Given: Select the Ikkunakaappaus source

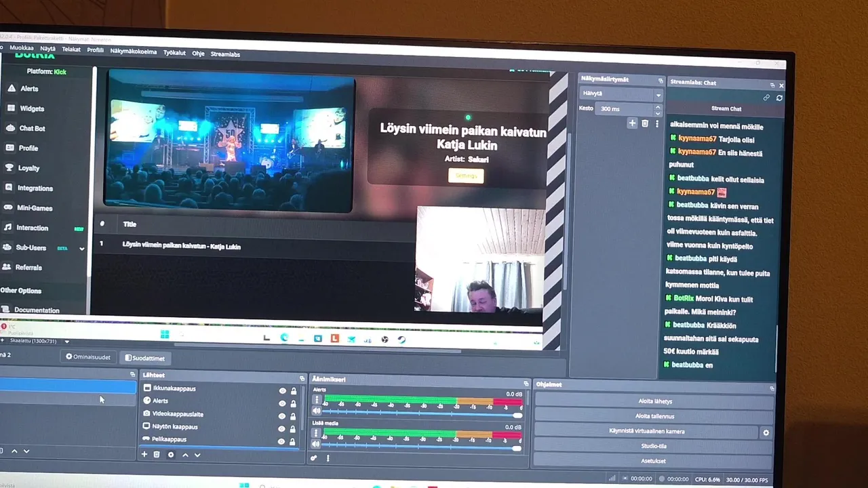Looking at the screenshot, I should pyautogui.click(x=174, y=388).
